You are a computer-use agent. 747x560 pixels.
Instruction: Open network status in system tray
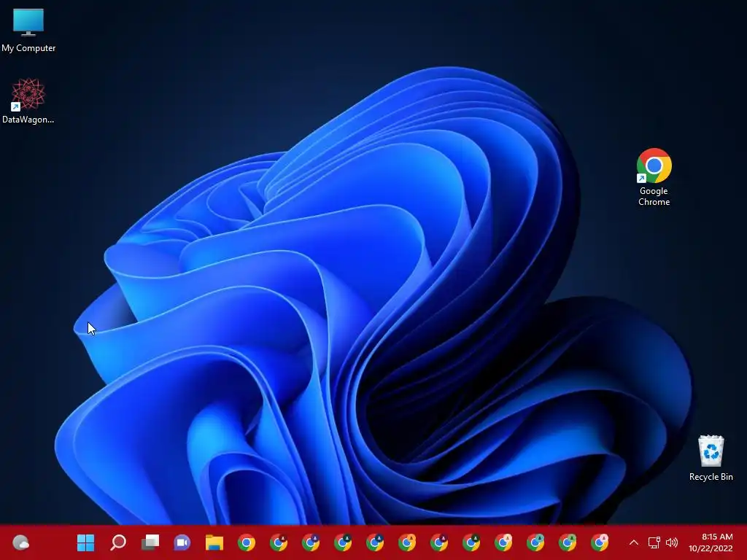[654, 542]
